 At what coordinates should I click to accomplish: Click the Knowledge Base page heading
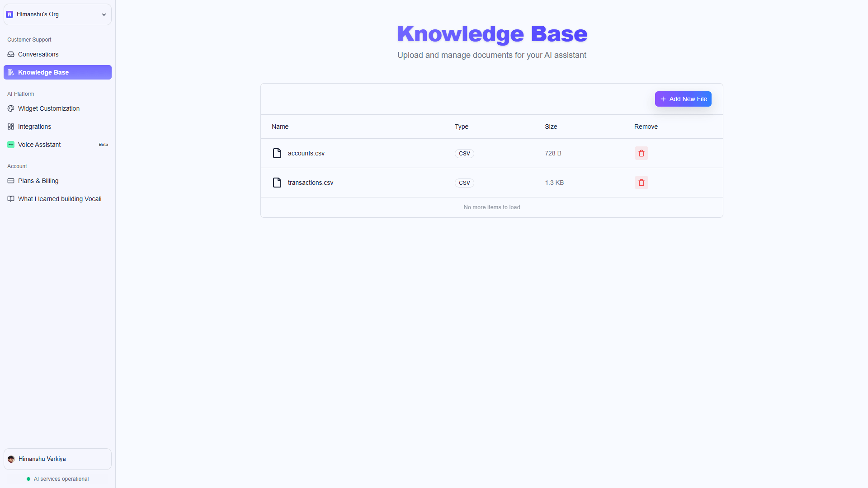492,34
